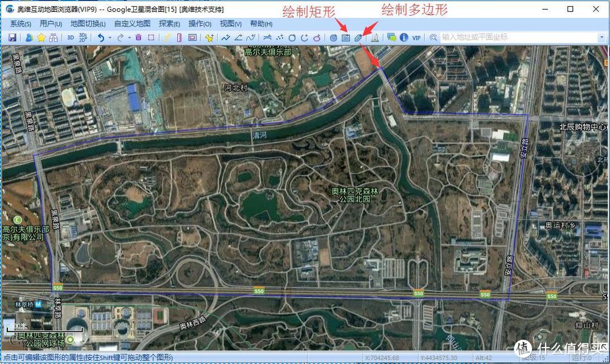Switch to 3D view button
Screen dimensions: 610x364
click(x=71, y=38)
